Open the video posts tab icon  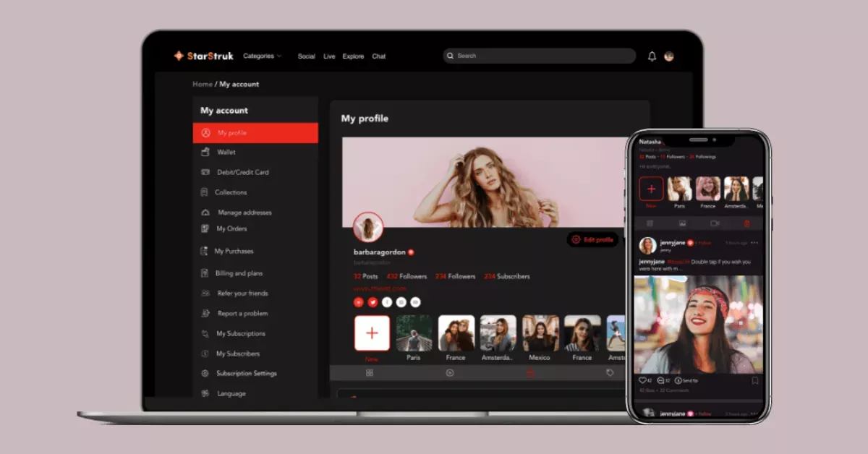pos(450,372)
